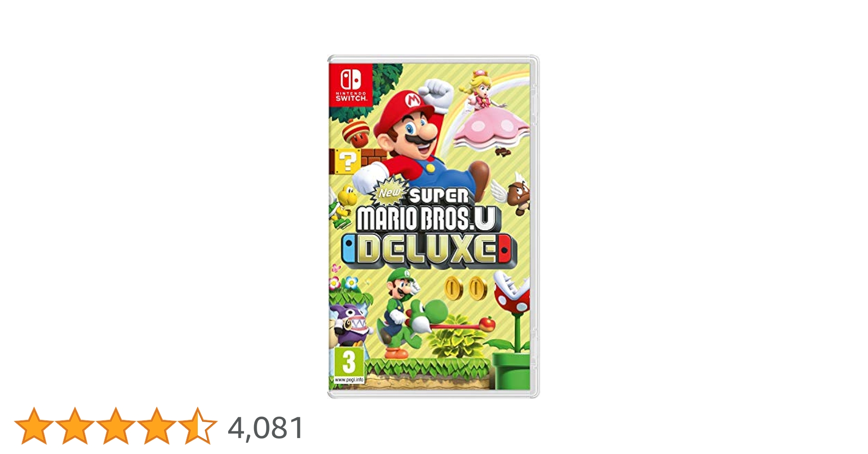
Task: Click the yellow question mark block
Action: point(348,161)
